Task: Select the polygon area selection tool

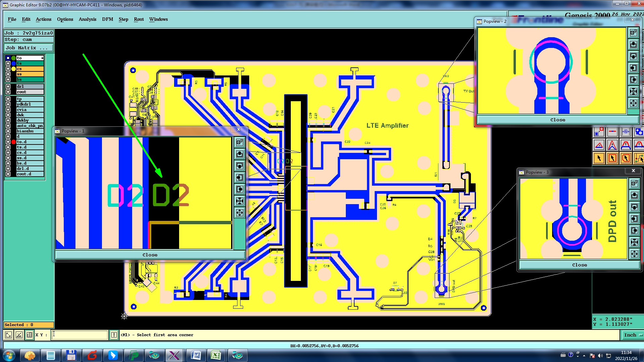Action: coord(626,158)
